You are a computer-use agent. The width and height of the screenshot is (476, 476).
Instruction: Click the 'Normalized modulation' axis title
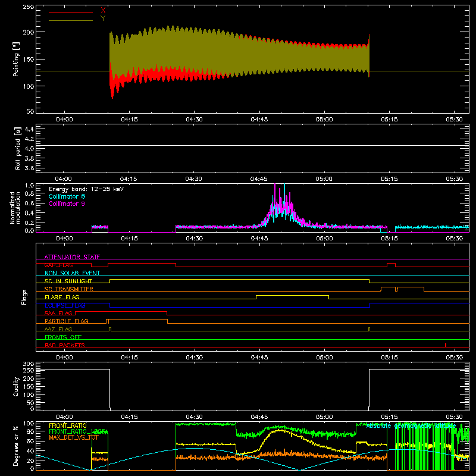(15, 208)
